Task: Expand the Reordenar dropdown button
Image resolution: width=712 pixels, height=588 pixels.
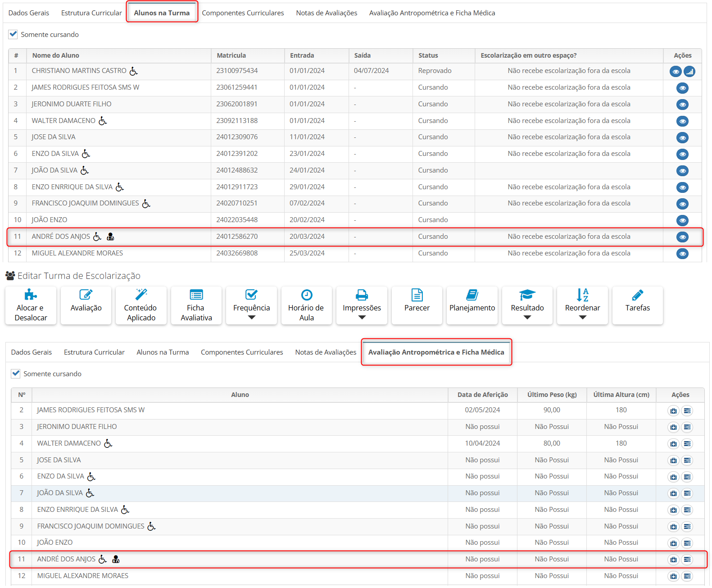Action: pos(582,305)
